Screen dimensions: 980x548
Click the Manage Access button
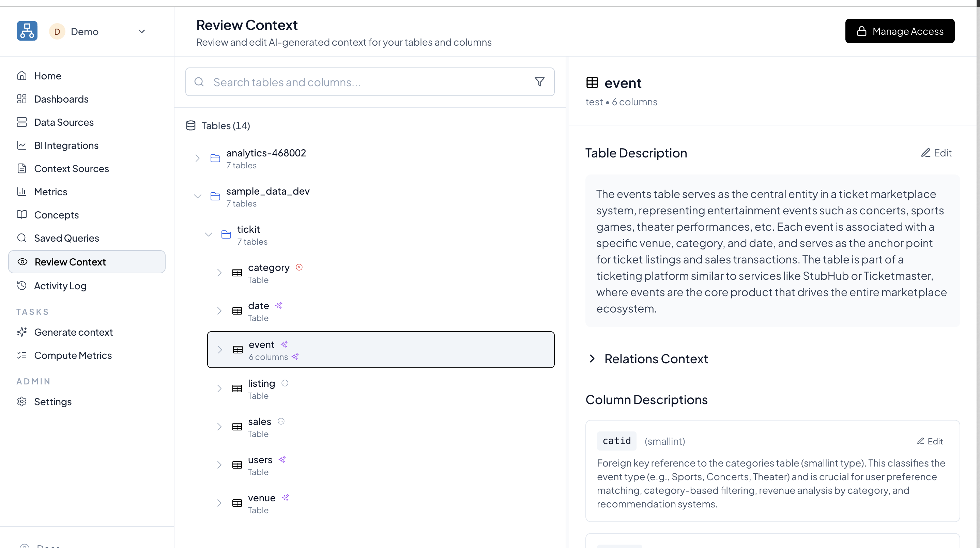click(x=900, y=31)
